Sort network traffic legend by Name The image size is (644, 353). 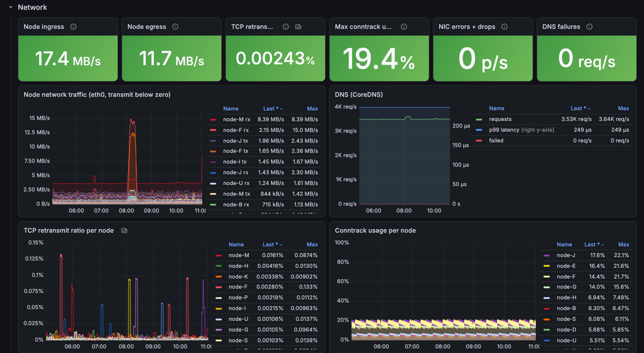click(231, 109)
